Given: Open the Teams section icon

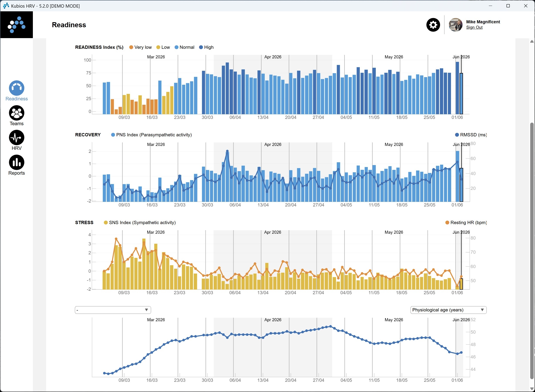Looking at the screenshot, I should coord(17,113).
